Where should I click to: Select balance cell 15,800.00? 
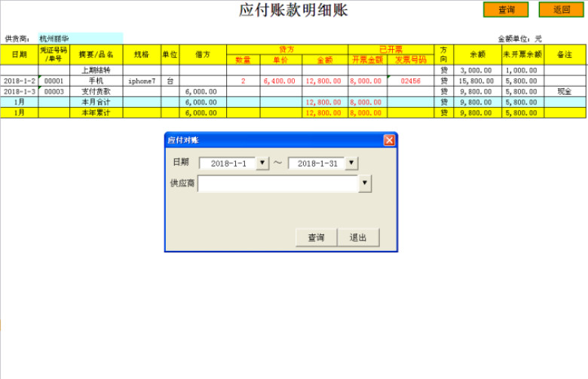[478, 81]
